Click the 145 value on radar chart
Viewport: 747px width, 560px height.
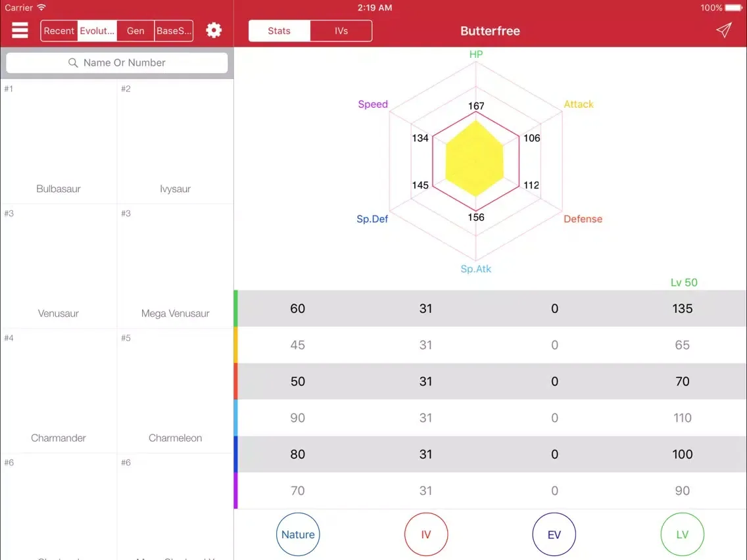(x=420, y=185)
